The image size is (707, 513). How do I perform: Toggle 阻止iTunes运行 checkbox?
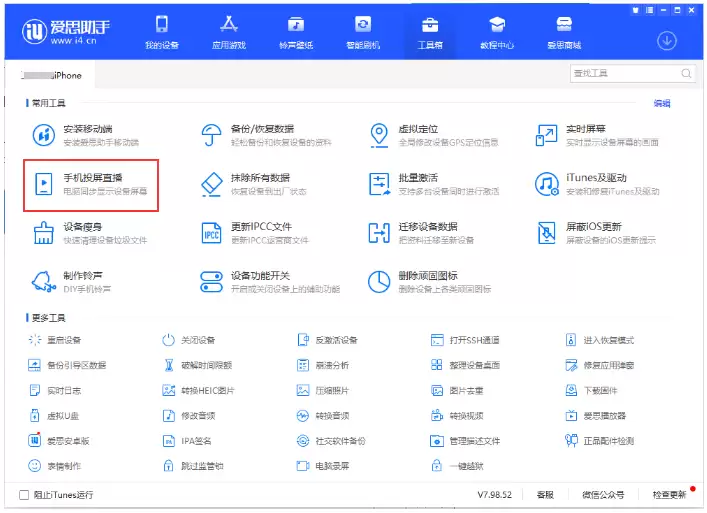point(24,495)
